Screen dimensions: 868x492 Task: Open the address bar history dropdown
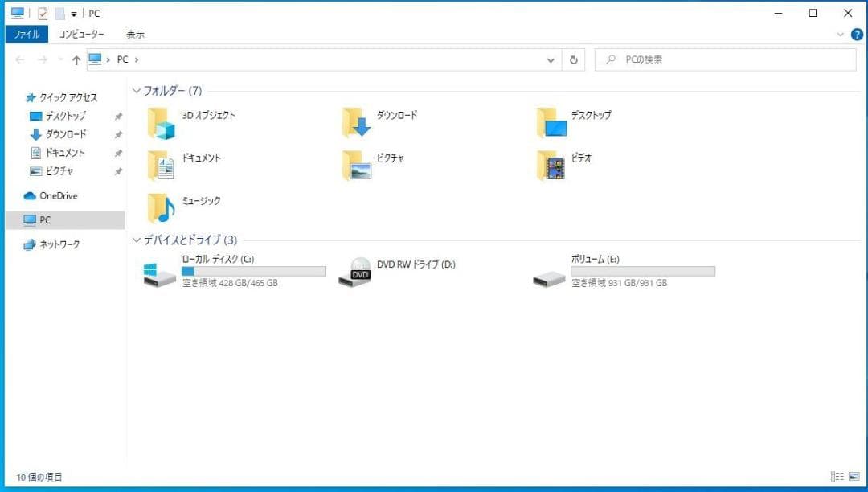[x=551, y=59]
